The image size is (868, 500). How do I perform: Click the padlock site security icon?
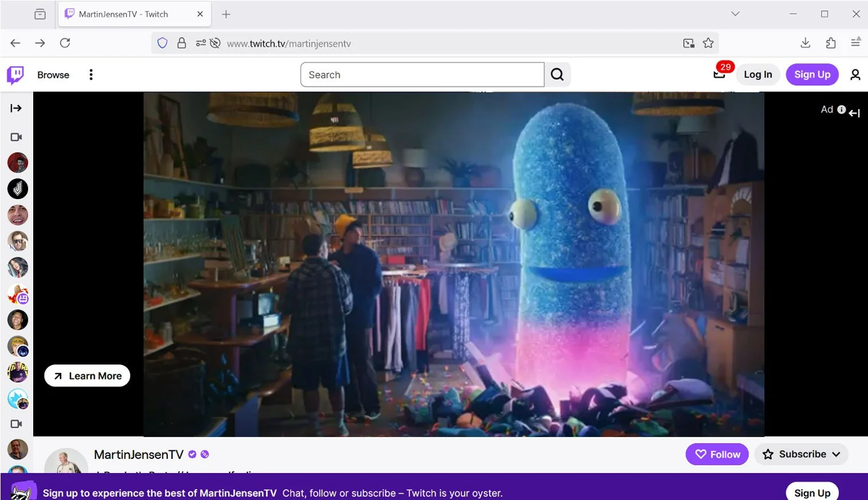point(182,43)
